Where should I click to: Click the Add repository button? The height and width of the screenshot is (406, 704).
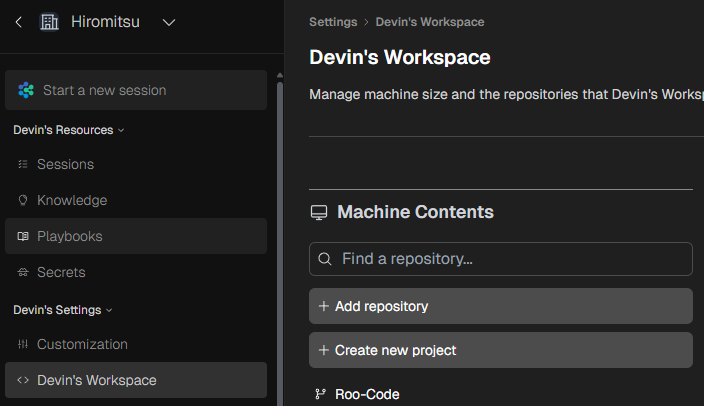click(501, 306)
